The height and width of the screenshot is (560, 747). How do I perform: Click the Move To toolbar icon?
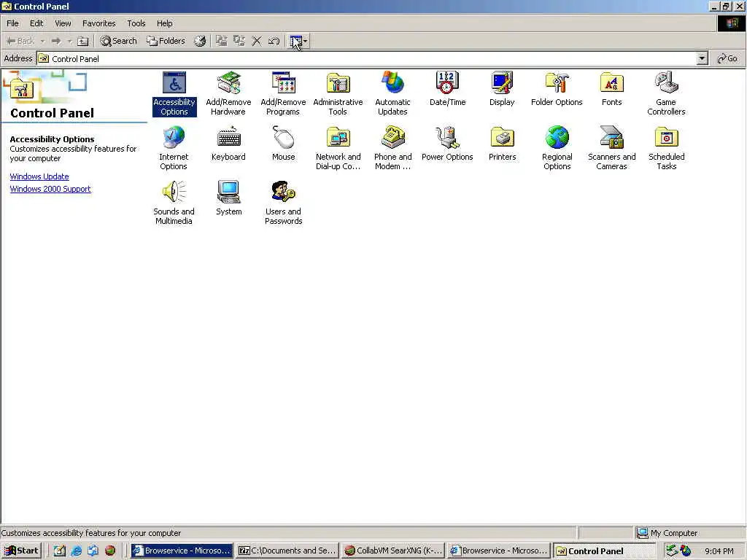tap(222, 41)
